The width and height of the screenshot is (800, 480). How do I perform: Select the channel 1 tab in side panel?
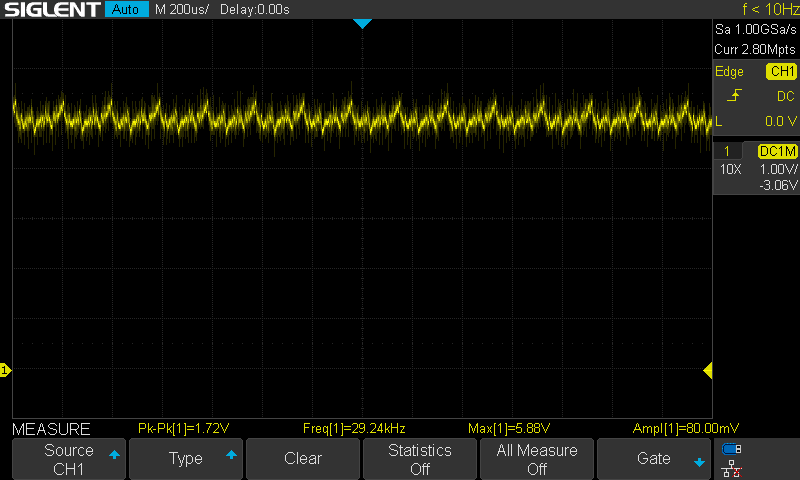727,151
